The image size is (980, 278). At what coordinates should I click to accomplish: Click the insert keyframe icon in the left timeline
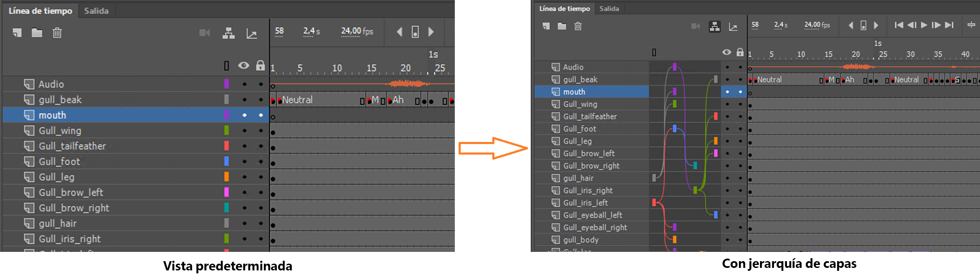click(415, 32)
